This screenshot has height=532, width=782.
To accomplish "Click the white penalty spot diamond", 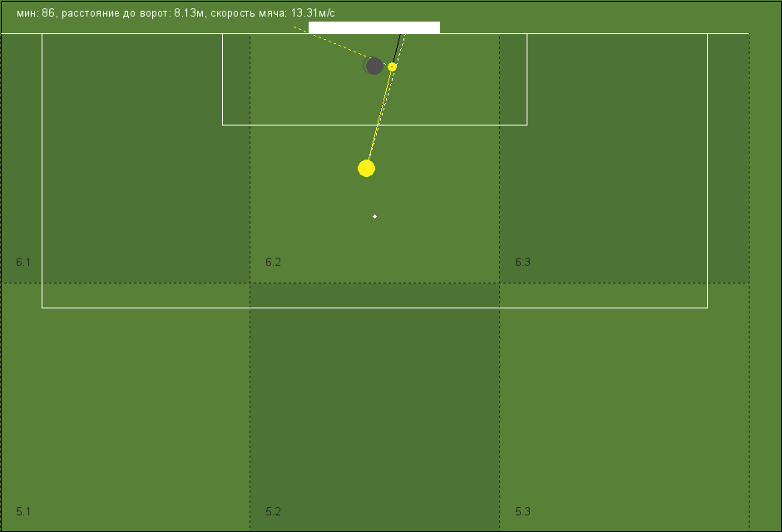I will point(374,216).
